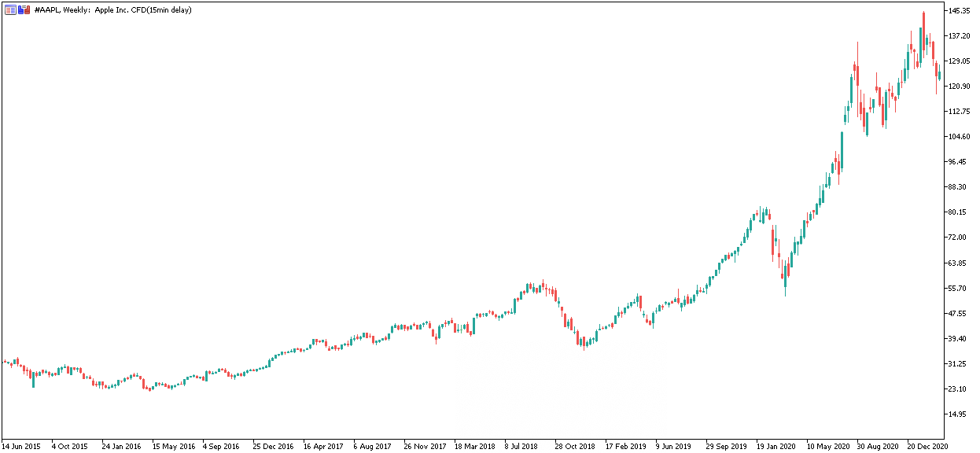
Task: Click the 4 Sep 2016 date label
Action: (221, 445)
